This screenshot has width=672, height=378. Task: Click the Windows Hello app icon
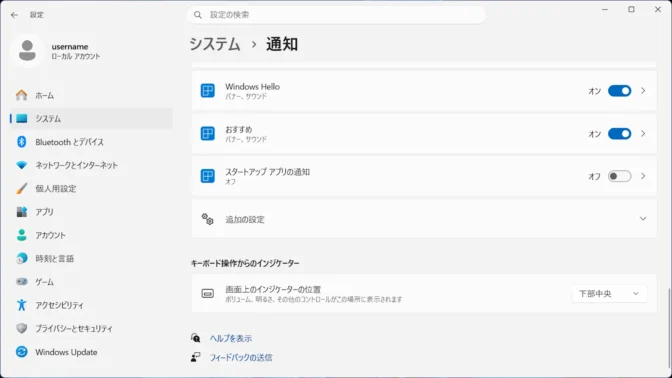[x=208, y=91]
